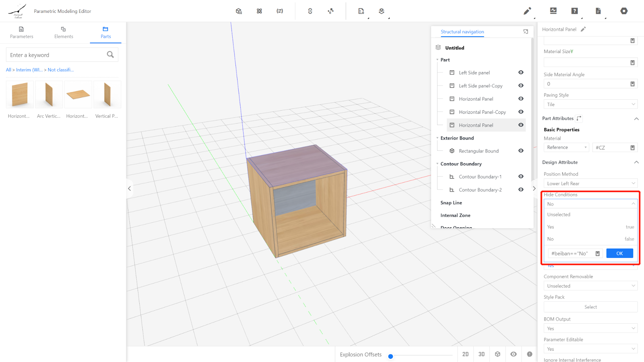Open the Position Method dropdown
Viewport: 644px width, 362px height.
click(590, 184)
